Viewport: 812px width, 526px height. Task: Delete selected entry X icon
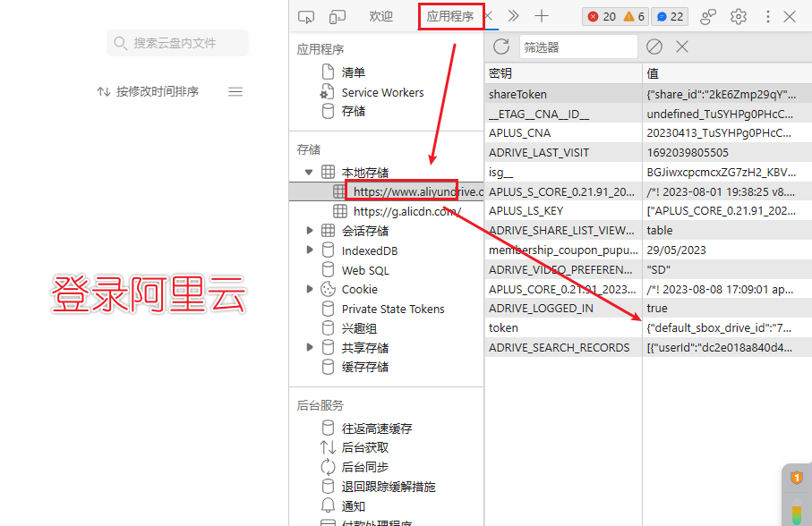point(682,47)
